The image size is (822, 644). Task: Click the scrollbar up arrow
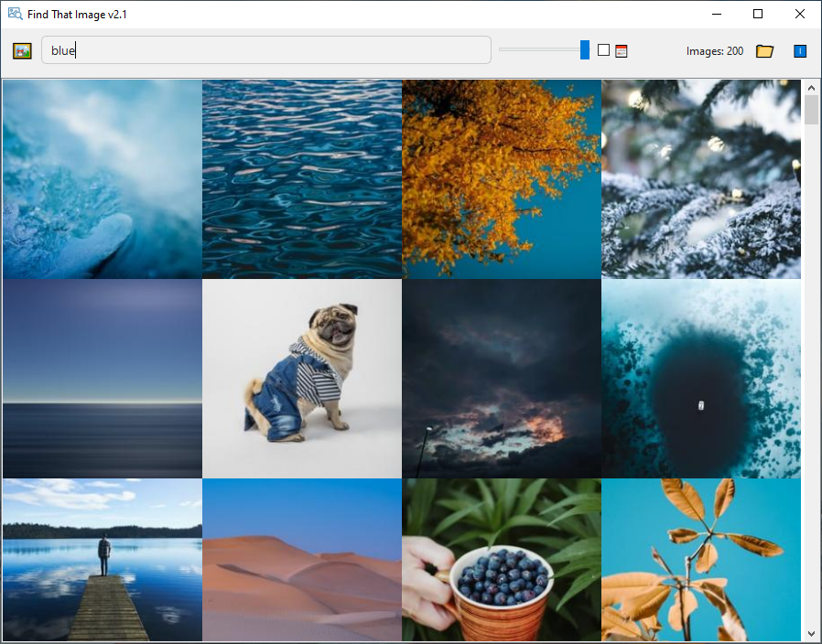811,88
